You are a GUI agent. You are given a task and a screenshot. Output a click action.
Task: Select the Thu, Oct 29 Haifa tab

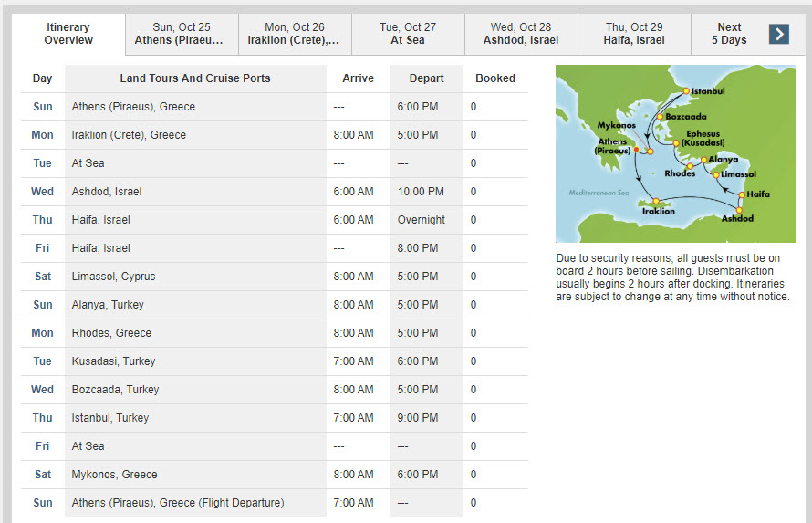(x=634, y=34)
